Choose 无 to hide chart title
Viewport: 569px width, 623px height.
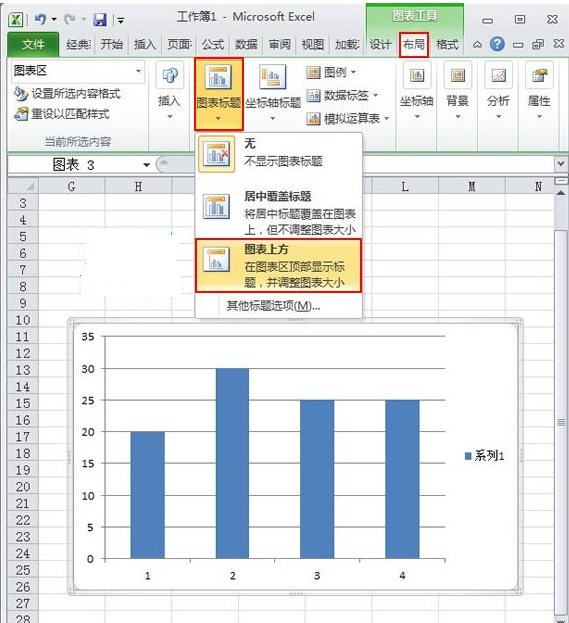coord(279,154)
